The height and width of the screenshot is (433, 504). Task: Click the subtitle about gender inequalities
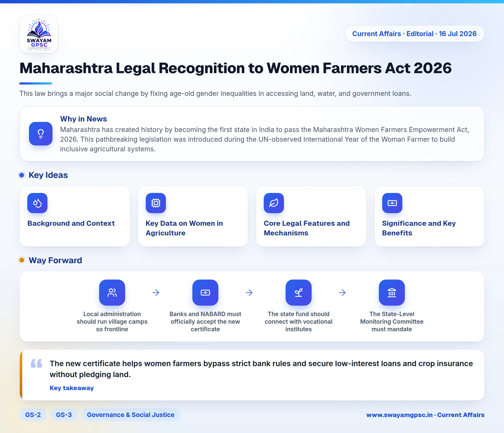tap(215, 94)
